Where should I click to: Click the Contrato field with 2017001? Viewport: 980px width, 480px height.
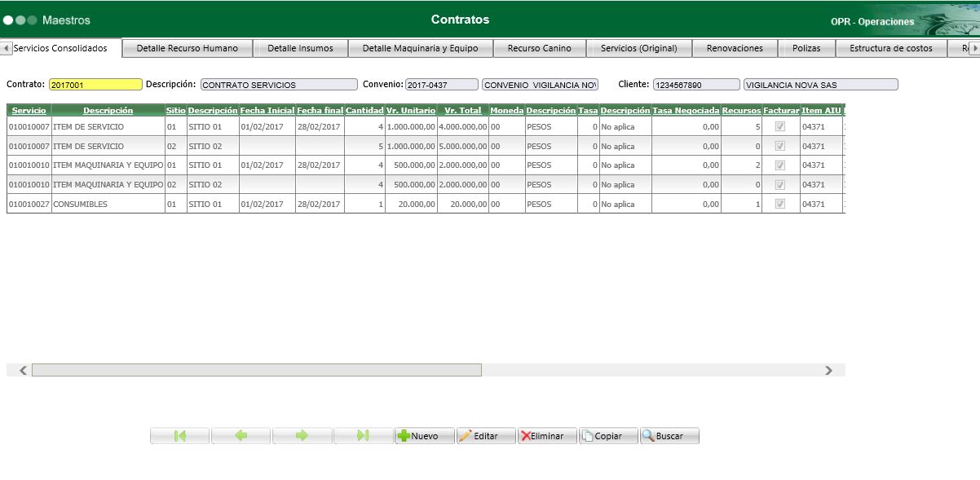click(95, 85)
